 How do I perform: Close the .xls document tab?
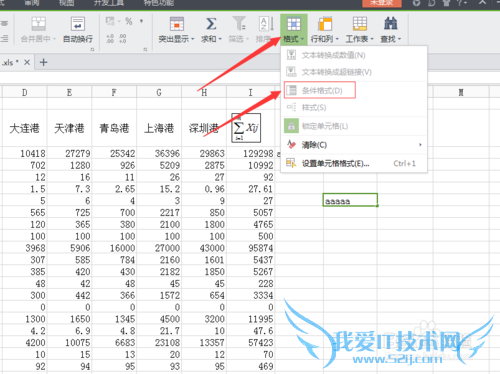point(27,62)
